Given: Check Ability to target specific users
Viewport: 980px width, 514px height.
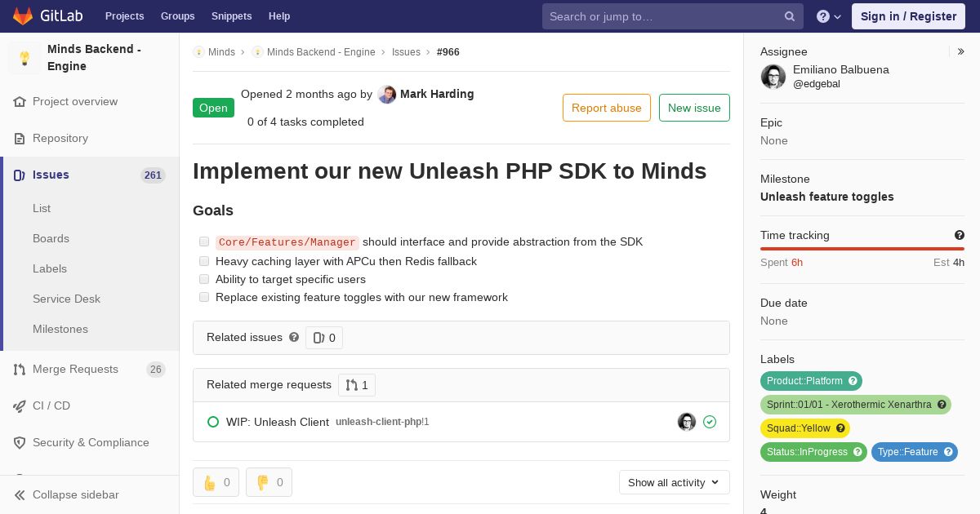Looking at the screenshot, I should coord(204,279).
